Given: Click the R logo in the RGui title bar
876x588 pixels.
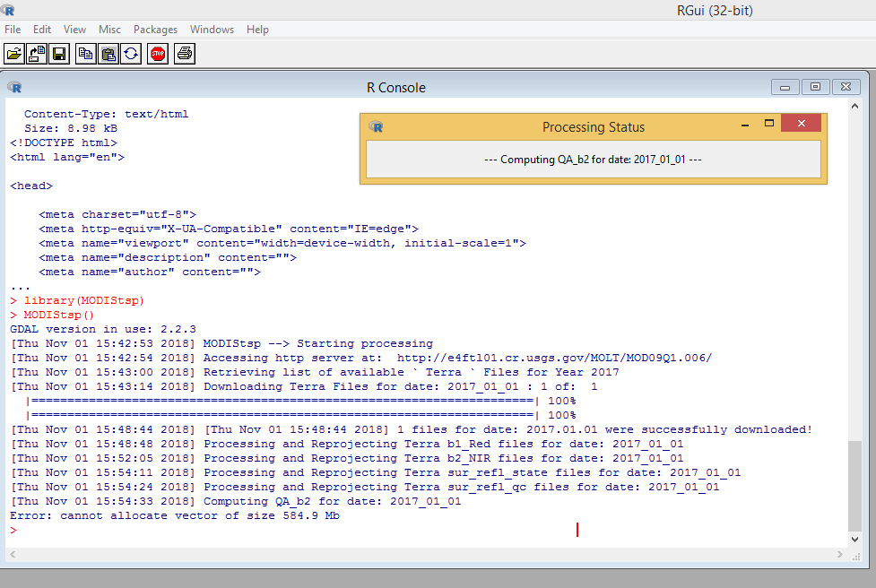Looking at the screenshot, I should coord(9,9).
